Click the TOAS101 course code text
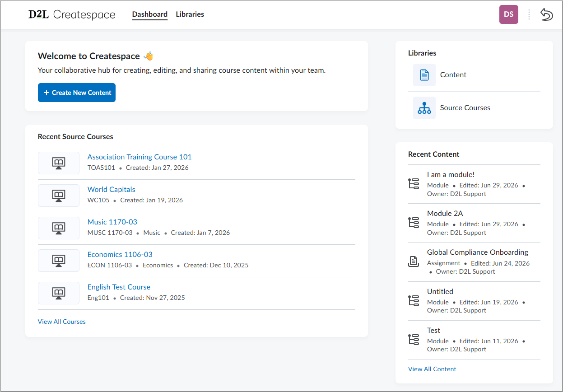563x392 pixels. 101,168
